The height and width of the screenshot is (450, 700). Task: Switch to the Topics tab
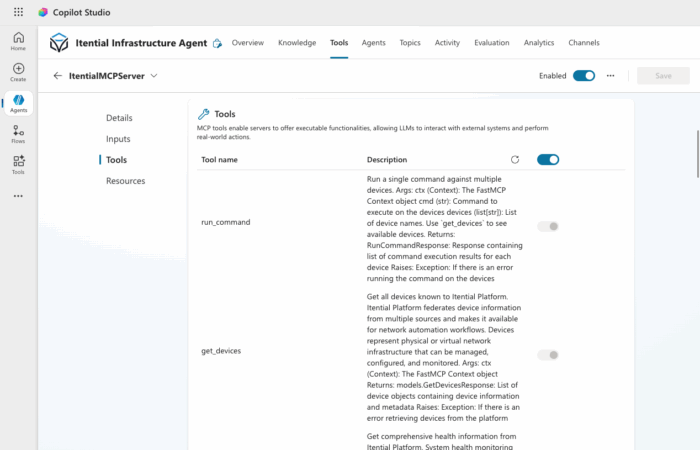[410, 43]
